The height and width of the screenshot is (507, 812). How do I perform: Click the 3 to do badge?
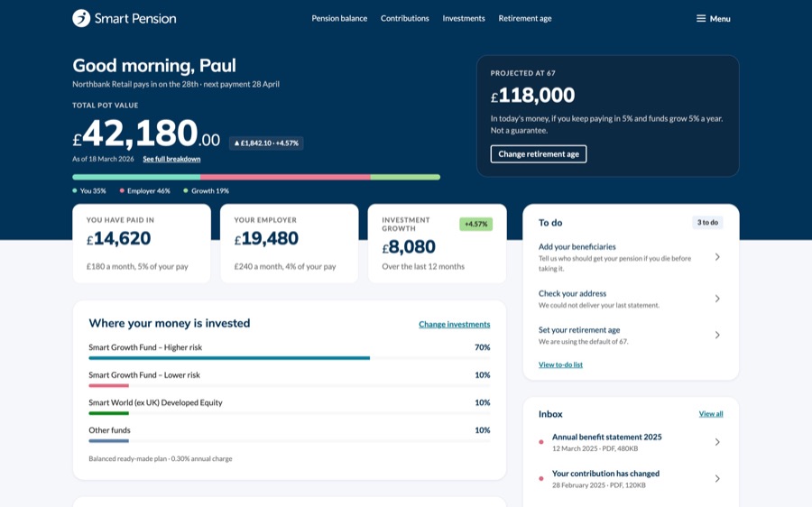pyautogui.click(x=707, y=222)
